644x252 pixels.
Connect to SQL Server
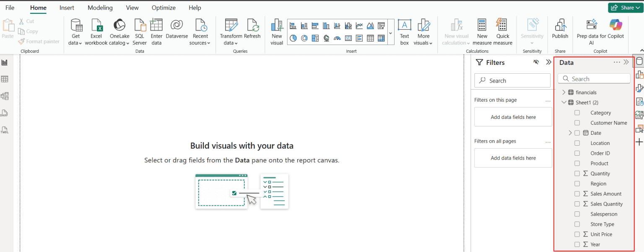tap(140, 32)
